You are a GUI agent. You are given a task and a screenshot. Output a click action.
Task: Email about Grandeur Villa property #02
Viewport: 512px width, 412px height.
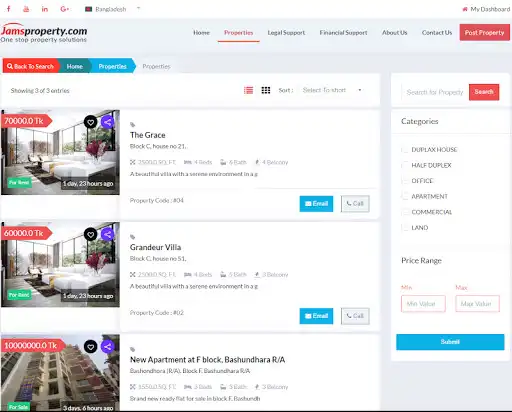click(x=316, y=316)
